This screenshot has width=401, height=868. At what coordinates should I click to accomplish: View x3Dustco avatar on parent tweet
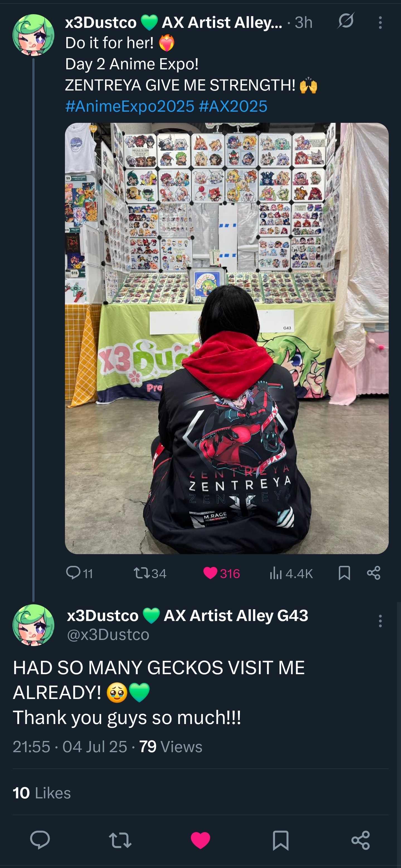(33, 35)
